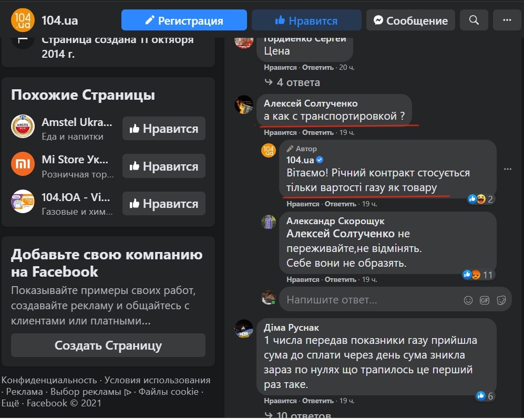
Task: Like the Amstel Ukraine page
Action: tap(164, 129)
